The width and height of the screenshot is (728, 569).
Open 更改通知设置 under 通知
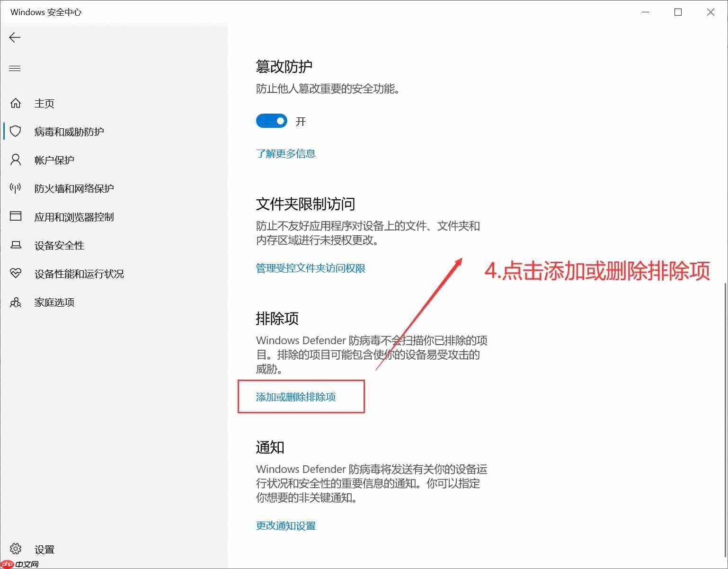(x=285, y=525)
